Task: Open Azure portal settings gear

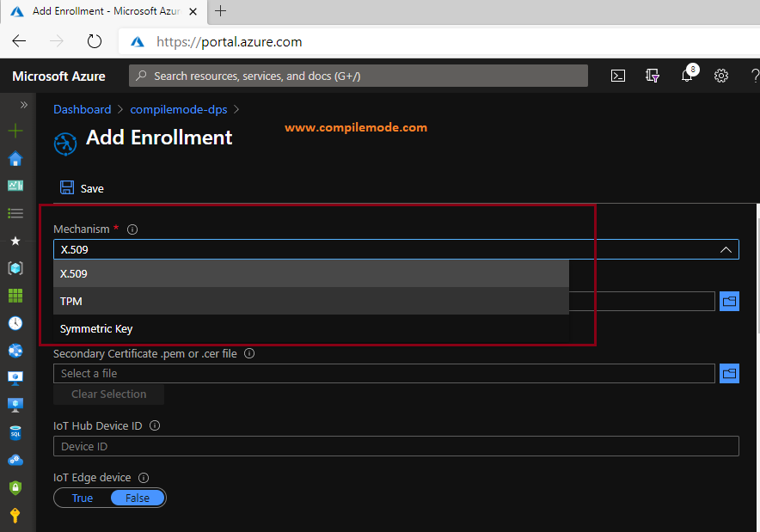Action: pyautogui.click(x=720, y=76)
